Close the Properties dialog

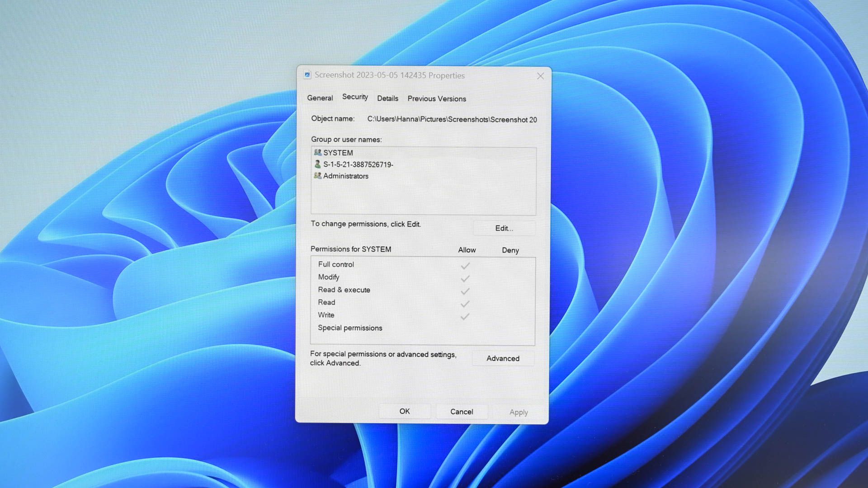click(540, 76)
